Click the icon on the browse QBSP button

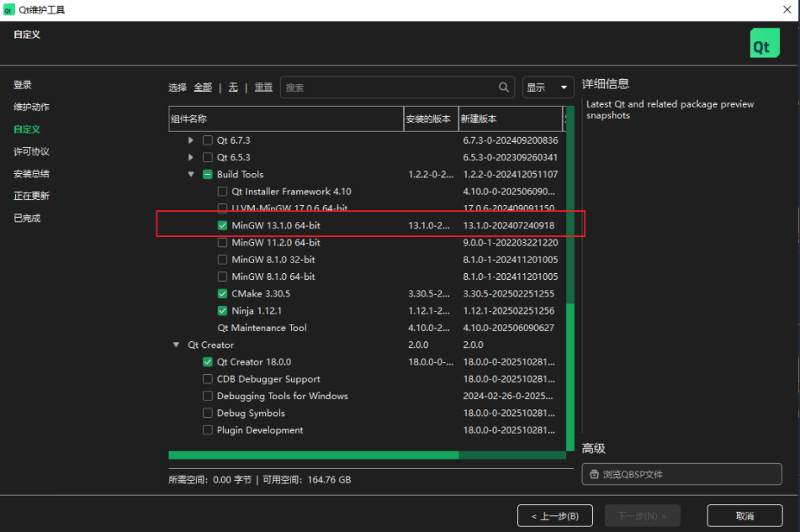point(594,474)
